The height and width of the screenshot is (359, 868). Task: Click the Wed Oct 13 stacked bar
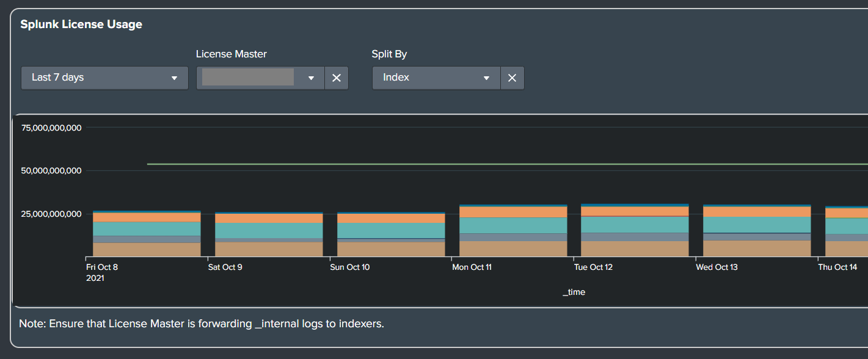click(x=757, y=231)
